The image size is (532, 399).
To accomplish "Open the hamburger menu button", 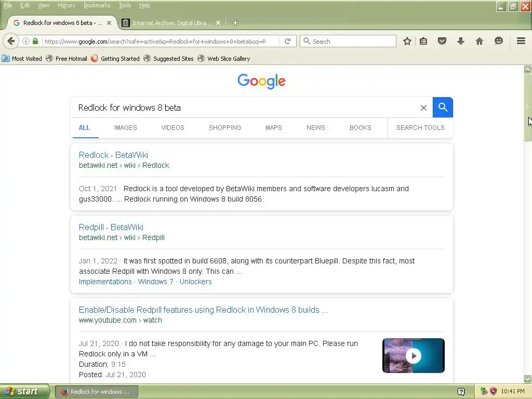I will tap(521, 41).
